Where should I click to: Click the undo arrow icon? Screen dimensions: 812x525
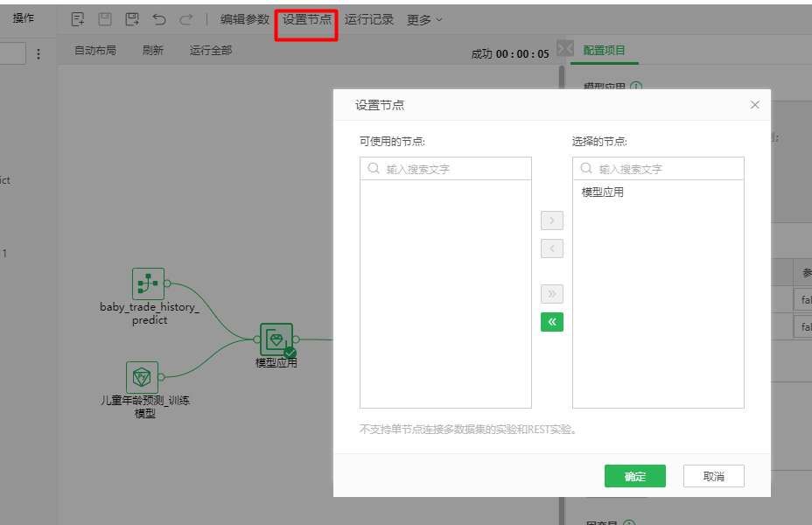[159, 19]
